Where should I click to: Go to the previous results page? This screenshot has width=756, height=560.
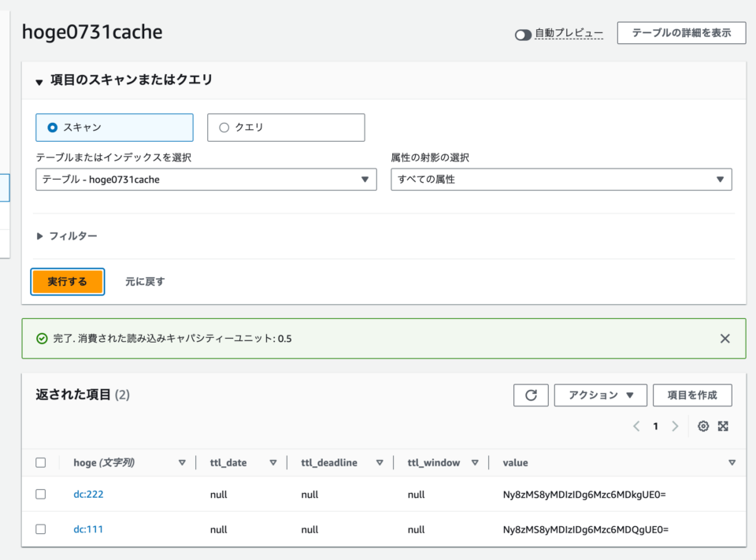point(636,426)
